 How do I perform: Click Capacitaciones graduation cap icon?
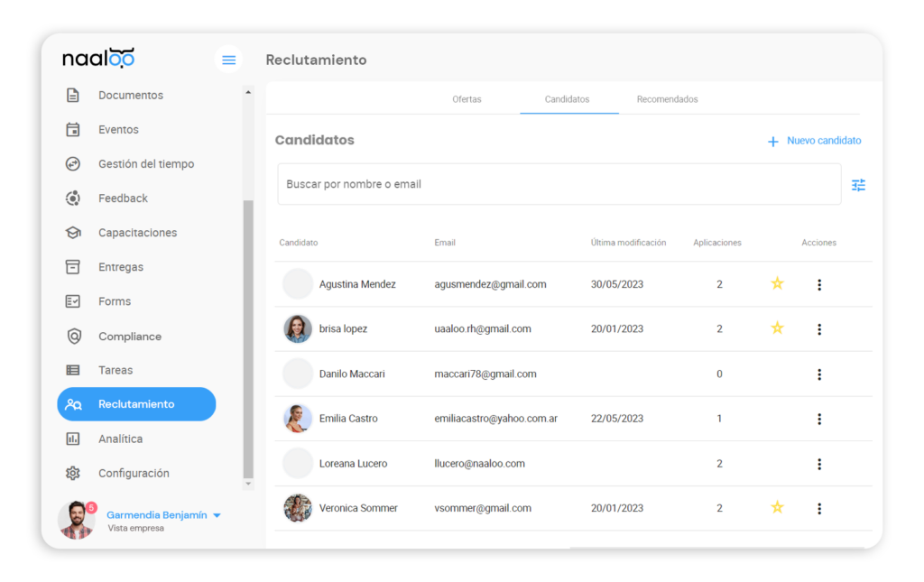(x=72, y=233)
